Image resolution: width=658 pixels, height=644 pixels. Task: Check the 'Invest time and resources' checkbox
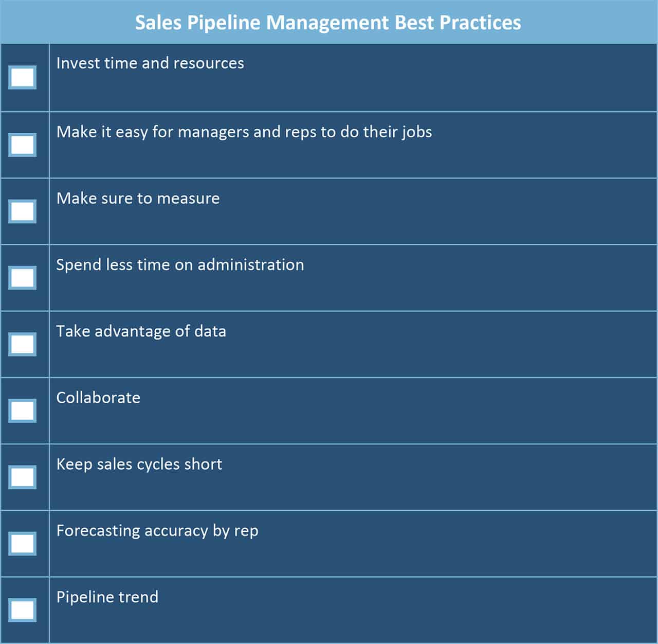click(23, 78)
